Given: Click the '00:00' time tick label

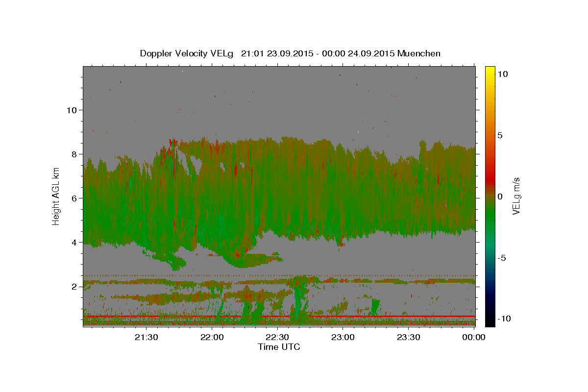Looking at the screenshot, I should [x=474, y=337].
